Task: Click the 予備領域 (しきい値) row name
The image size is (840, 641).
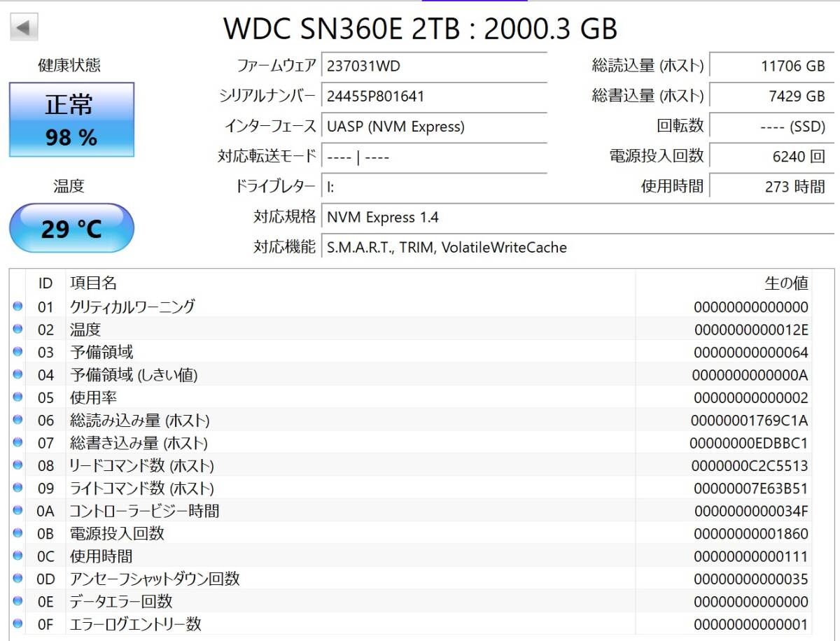Action: 134,374
